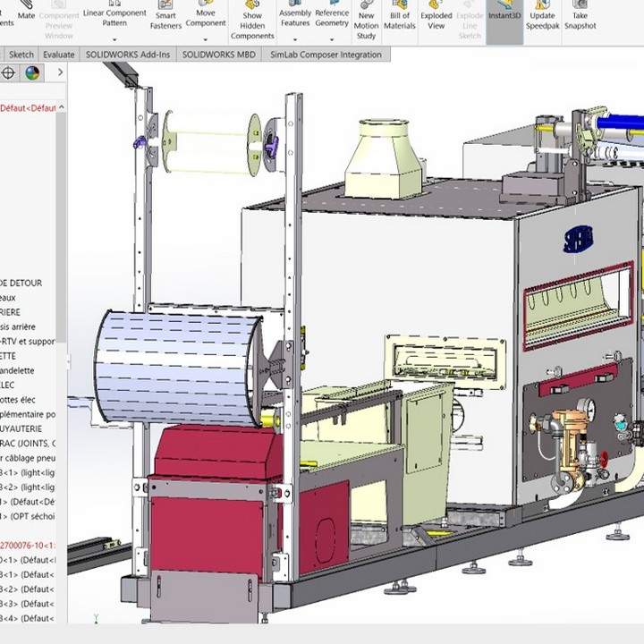The width and height of the screenshot is (644, 644).
Task: Open the Bill of Materials tool
Action: coord(400,16)
